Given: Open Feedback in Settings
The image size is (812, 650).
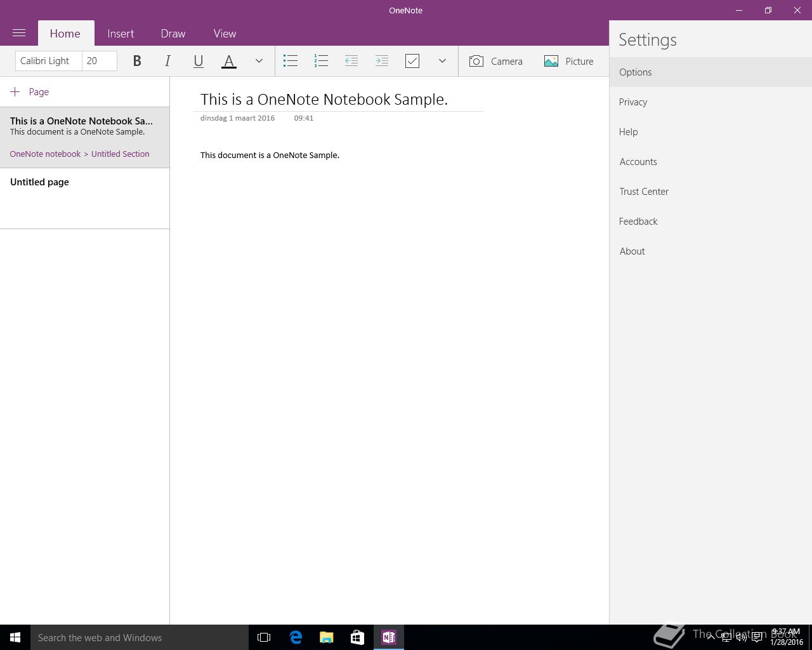Looking at the screenshot, I should click(x=710, y=222).
